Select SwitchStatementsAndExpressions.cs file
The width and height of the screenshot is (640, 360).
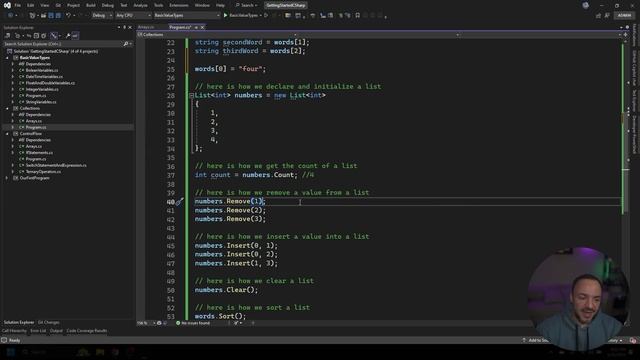point(56,165)
